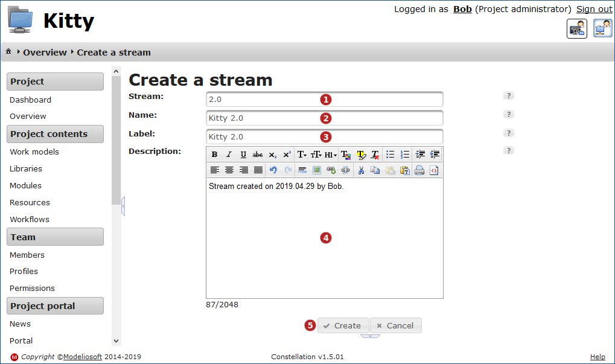Click the Create button
Image resolution: width=615 pixels, height=364 pixels.
click(x=343, y=325)
